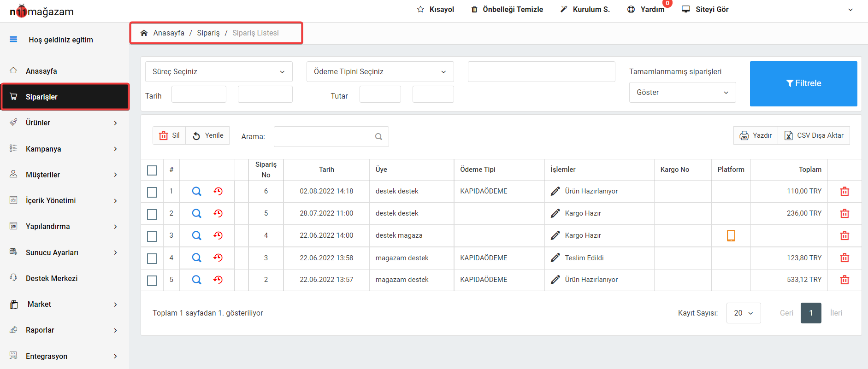Check the checkbox for row 1
The width and height of the screenshot is (868, 369).
coord(152,192)
